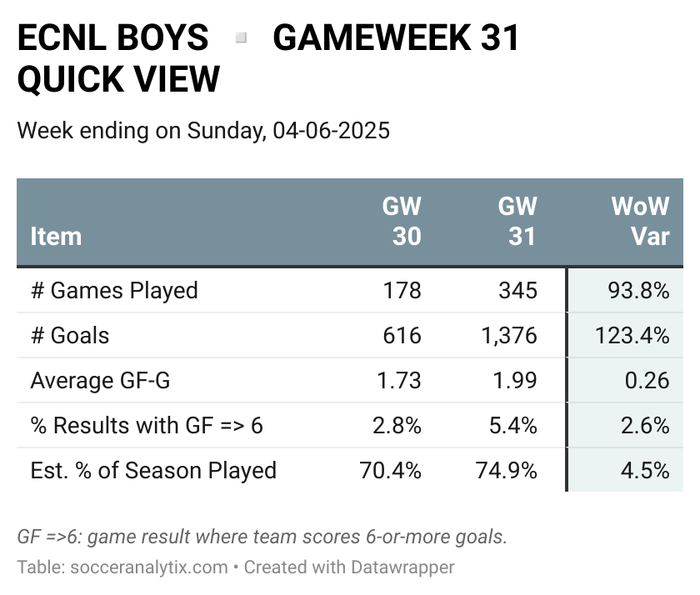The width and height of the screenshot is (700, 595).
Task: Click the # Goals row label
Action: pos(70,335)
